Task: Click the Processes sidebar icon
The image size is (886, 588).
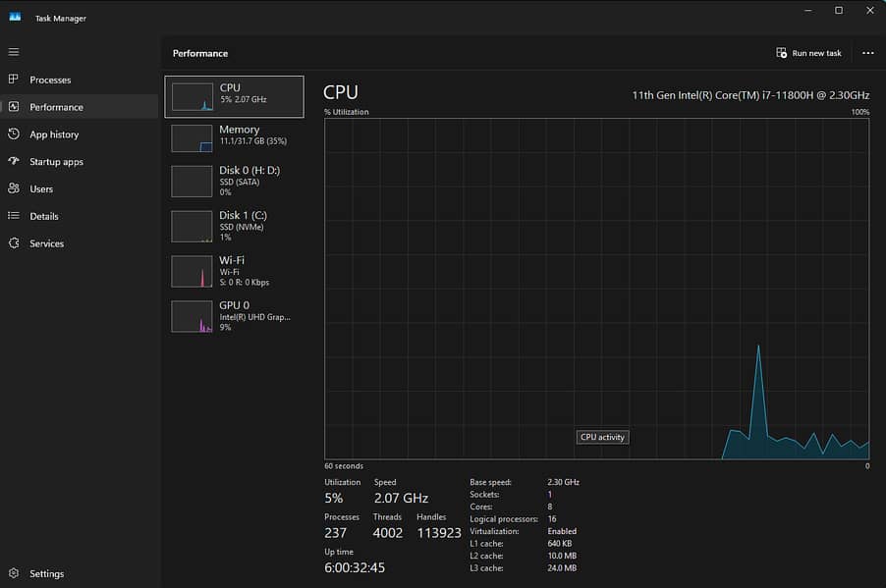Action: coord(14,80)
